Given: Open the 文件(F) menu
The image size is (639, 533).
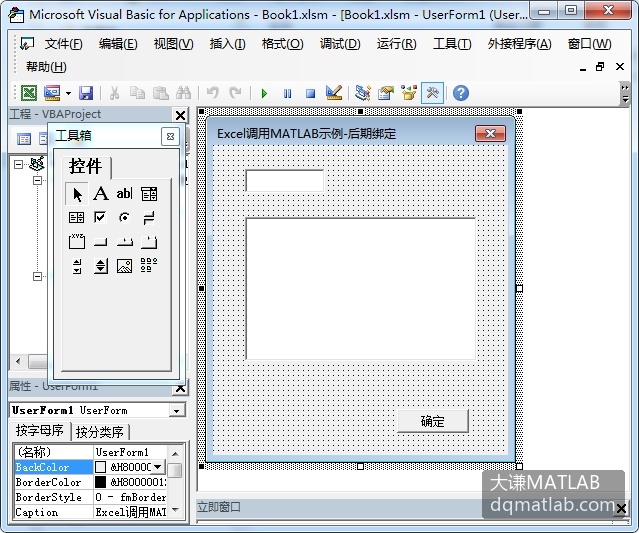Looking at the screenshot, I should click(x=63, y=44).
